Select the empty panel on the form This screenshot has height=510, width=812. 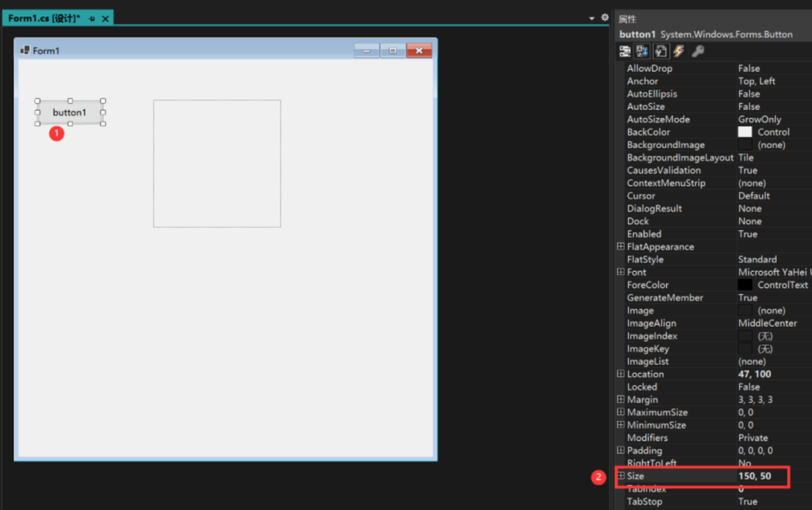coord(217,164)
